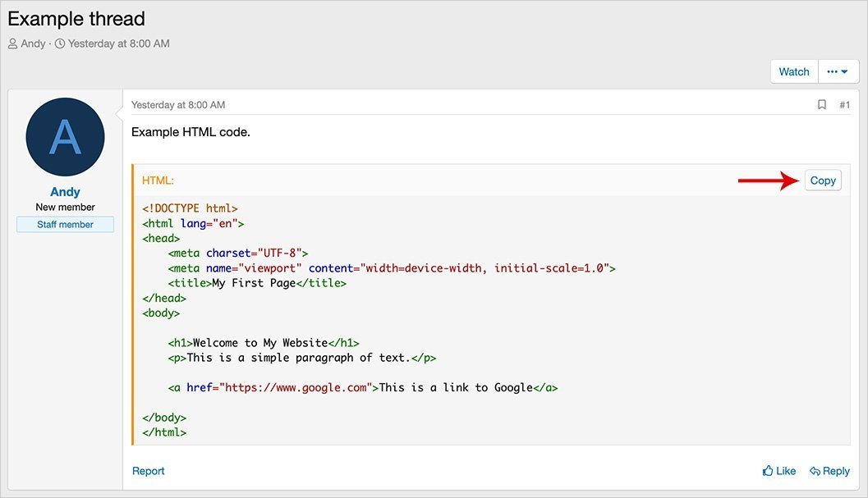Click the Reply arrow icon
The height and width of the screenshot is (498, 868).
pyautogui.click(x=815, y=471)
